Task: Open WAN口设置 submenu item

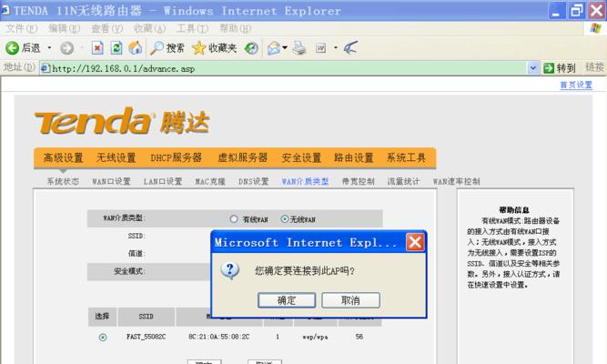Action: tap(111, 181)
